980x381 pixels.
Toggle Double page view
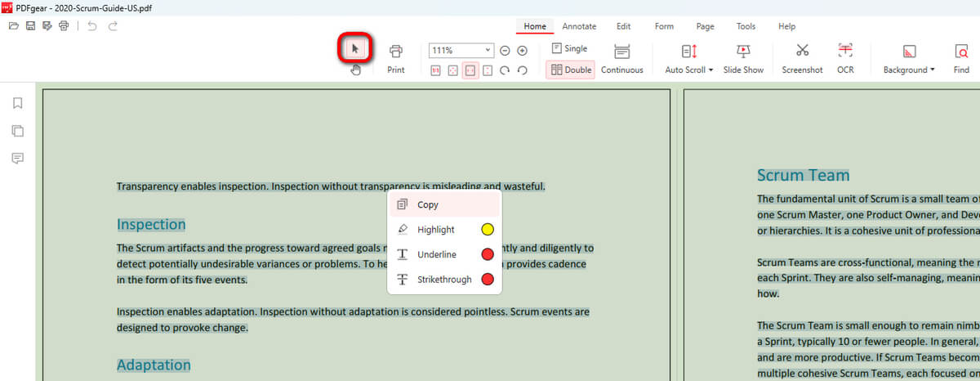tap(570, 70)
